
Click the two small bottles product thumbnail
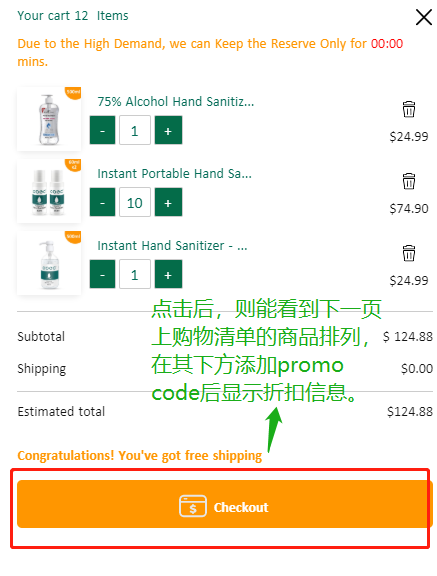tap(49, 191)
